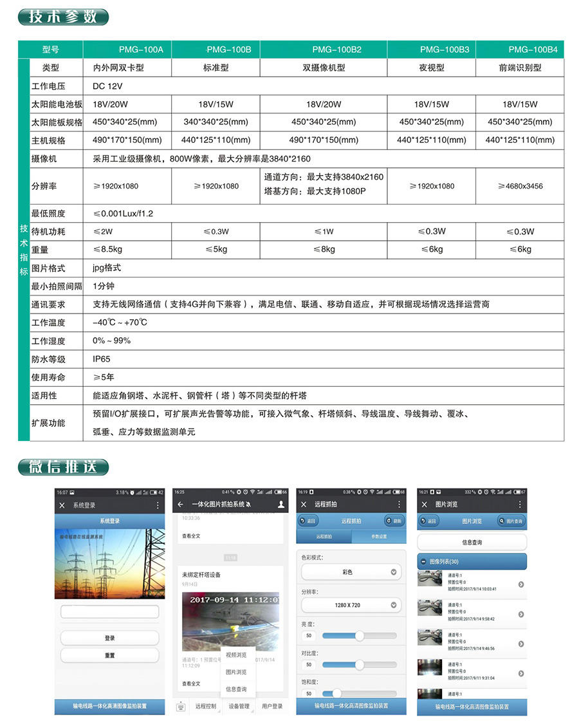Expand the 1280 X 720 resolution dropdown
The height and width of the screenshot is (728, 579).
[x=351, y=605]
